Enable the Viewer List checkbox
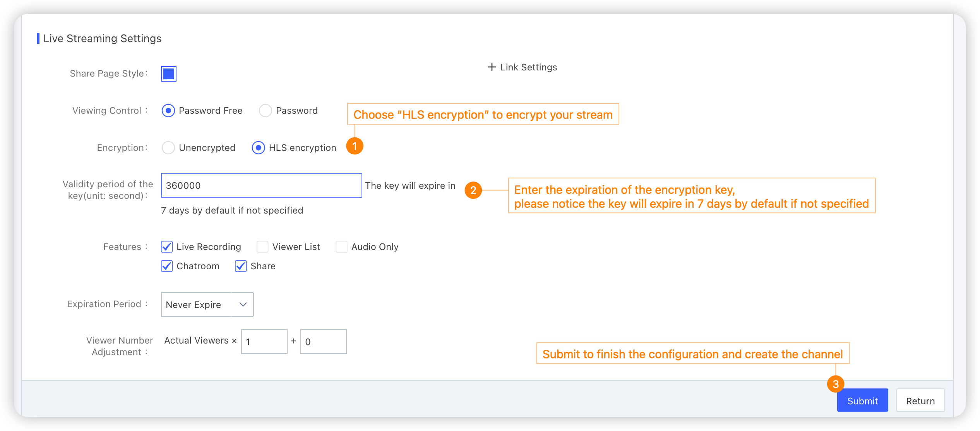 (262, 246)
